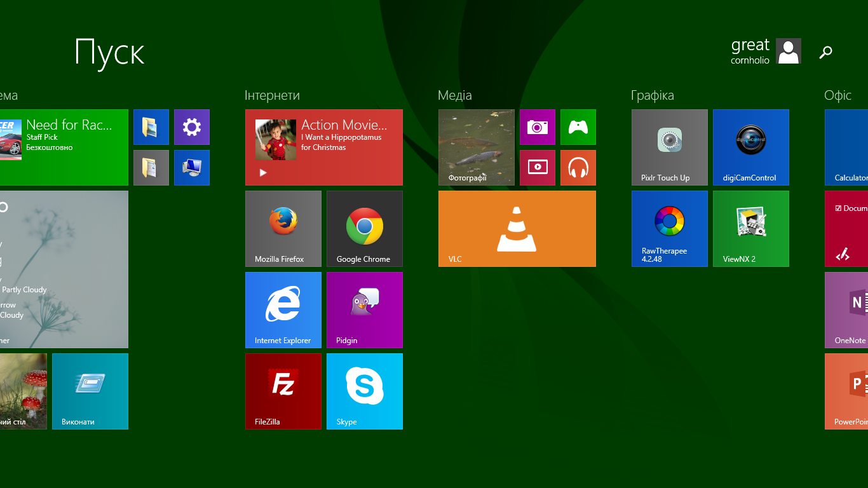The image size is (868, 488).
Task: Open the user account avatar
Action: pyautogui.click(x=789, y=51)
